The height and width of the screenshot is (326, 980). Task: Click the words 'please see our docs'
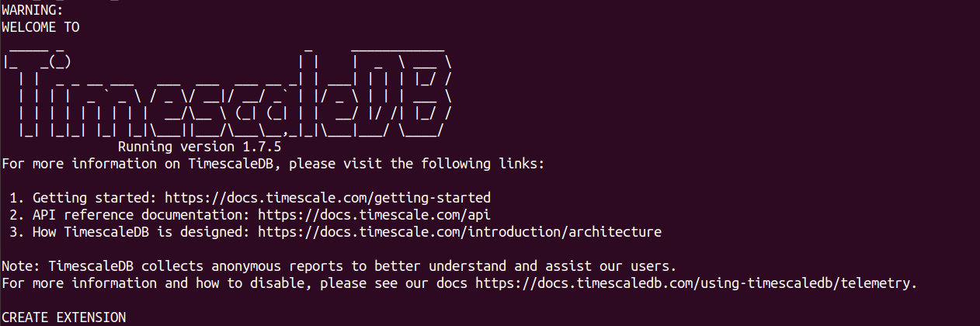pyautogui.click(x=394, y=283)
